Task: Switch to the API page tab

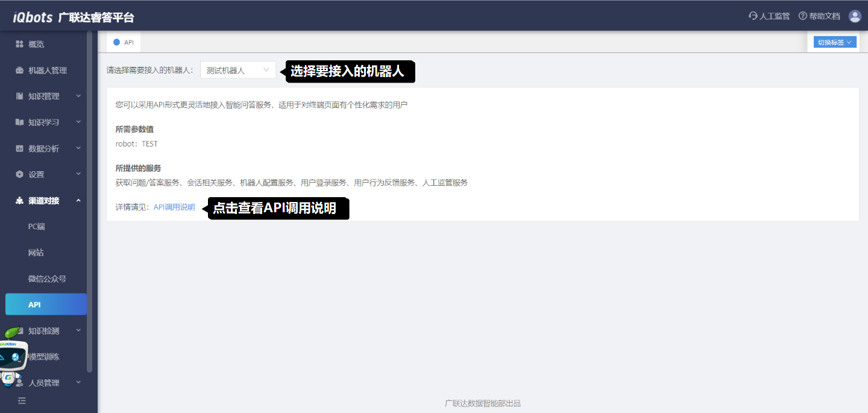Action: [x=124, y=42]
